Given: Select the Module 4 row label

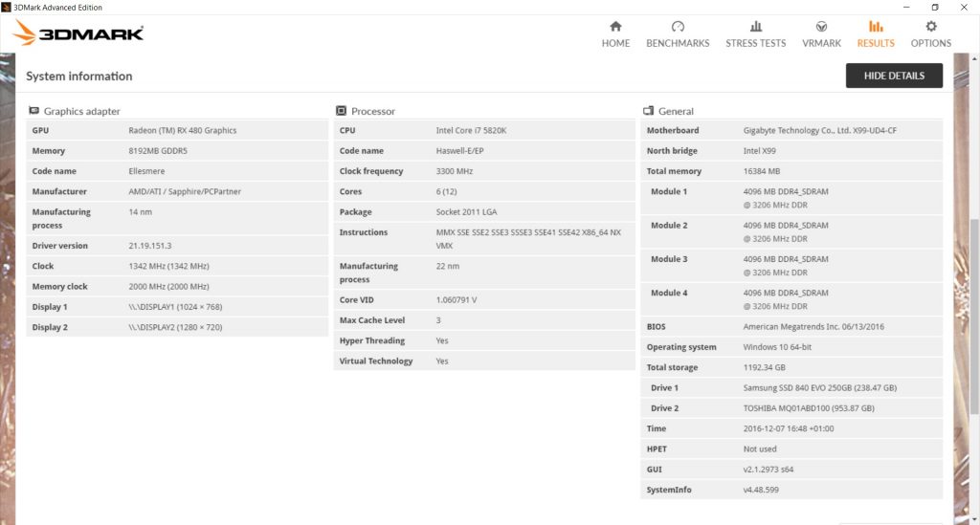Looking at the screenshot, I should tap(669, 293).
